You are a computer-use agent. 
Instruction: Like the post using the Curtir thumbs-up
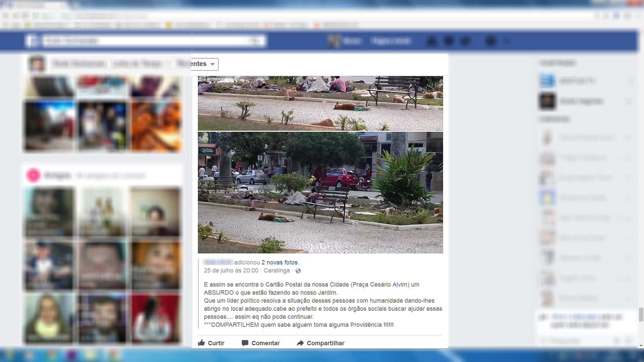click(x=202, y=343)
